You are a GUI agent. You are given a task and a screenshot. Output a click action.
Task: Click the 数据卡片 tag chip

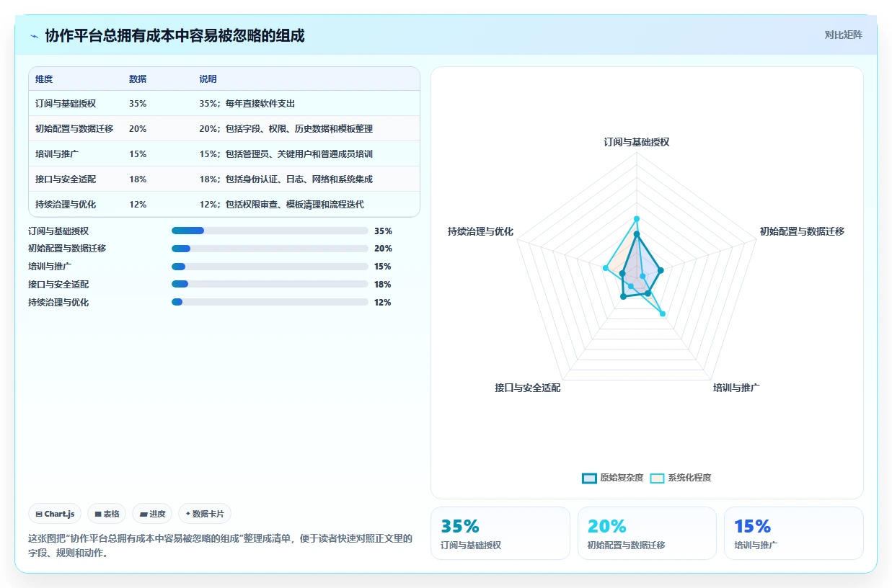[205, 514]
